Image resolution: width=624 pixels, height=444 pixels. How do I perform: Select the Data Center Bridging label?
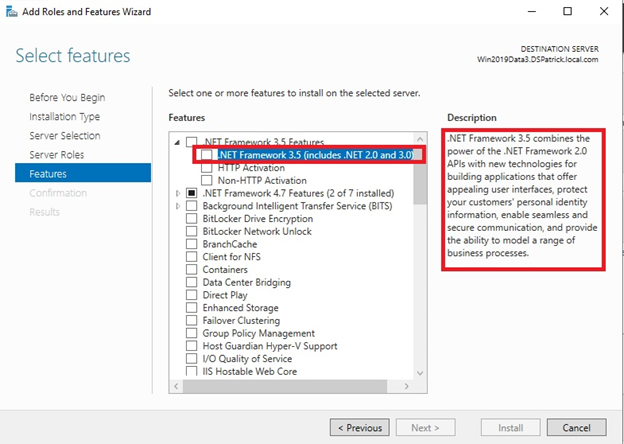(246, 282)
